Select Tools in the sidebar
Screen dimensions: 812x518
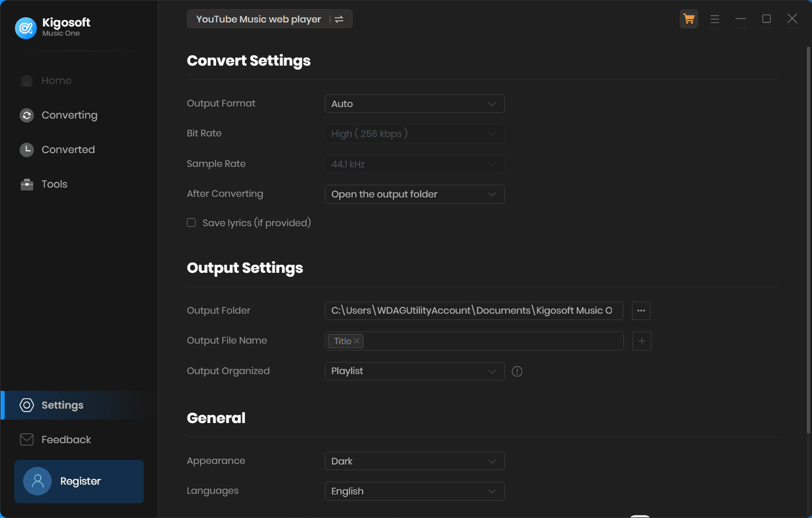(x=54, y=184)
